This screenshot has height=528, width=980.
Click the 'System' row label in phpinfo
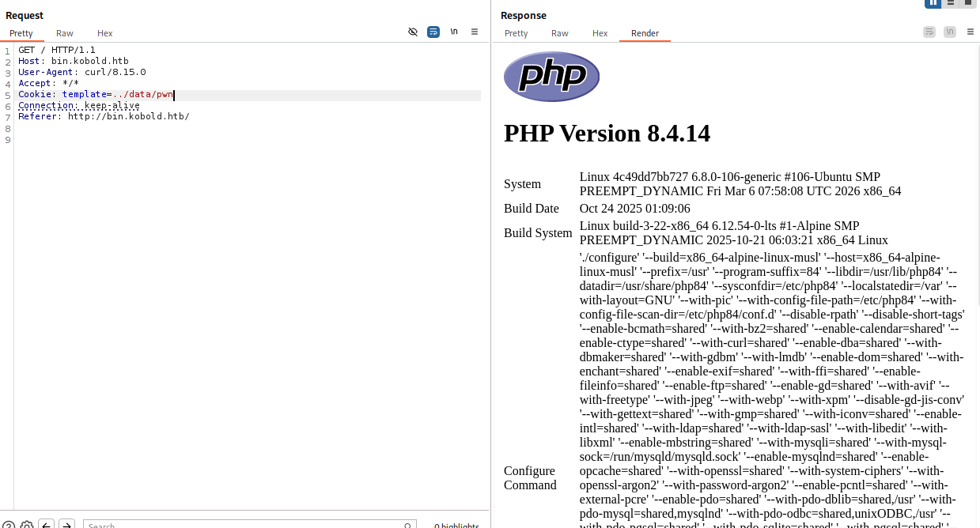(x=522, y=184)
